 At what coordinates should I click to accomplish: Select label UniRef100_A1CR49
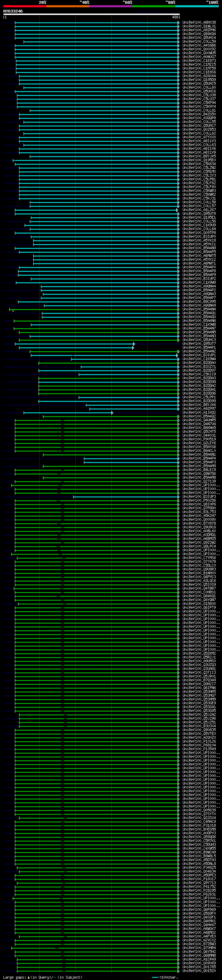pyautogui.click(x=199, y=959)
